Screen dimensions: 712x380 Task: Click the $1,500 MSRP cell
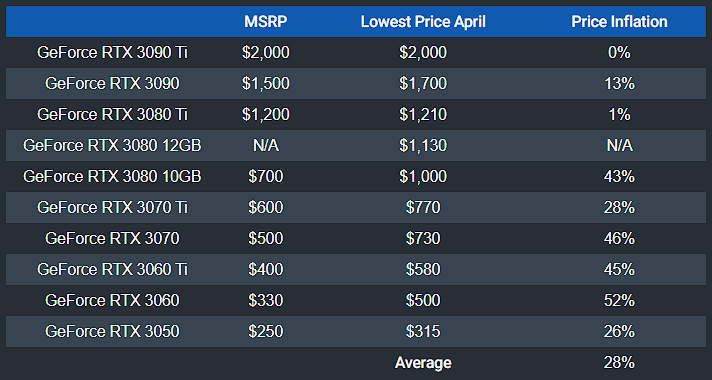pyautogui.click(x=266, y=84)
